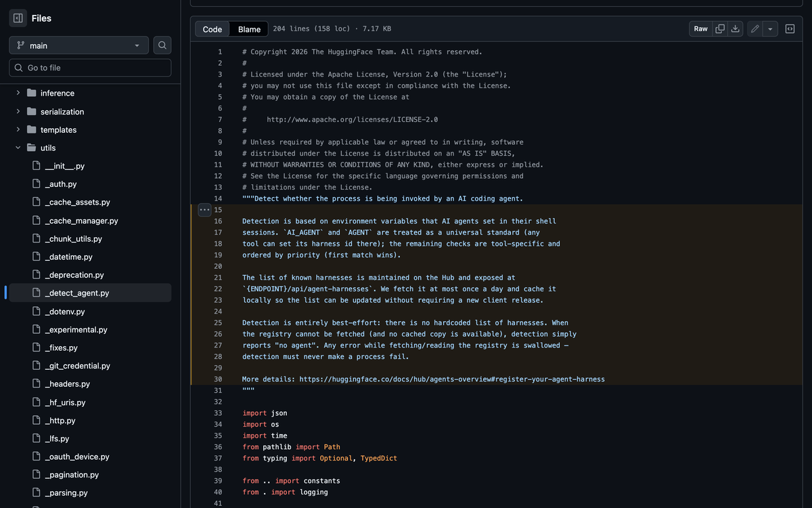The image size is (812, 508).
Task: Open file _http.py
Action: point(60,421)
